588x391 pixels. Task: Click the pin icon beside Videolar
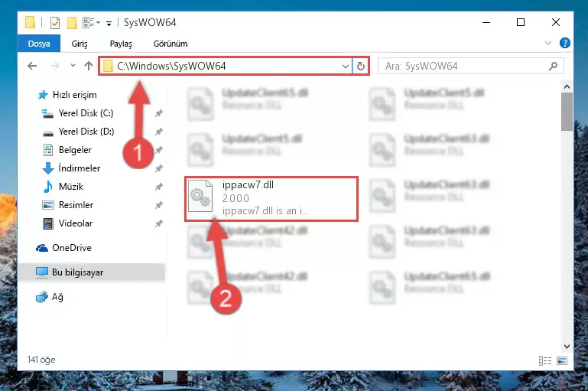click(159, 223)
